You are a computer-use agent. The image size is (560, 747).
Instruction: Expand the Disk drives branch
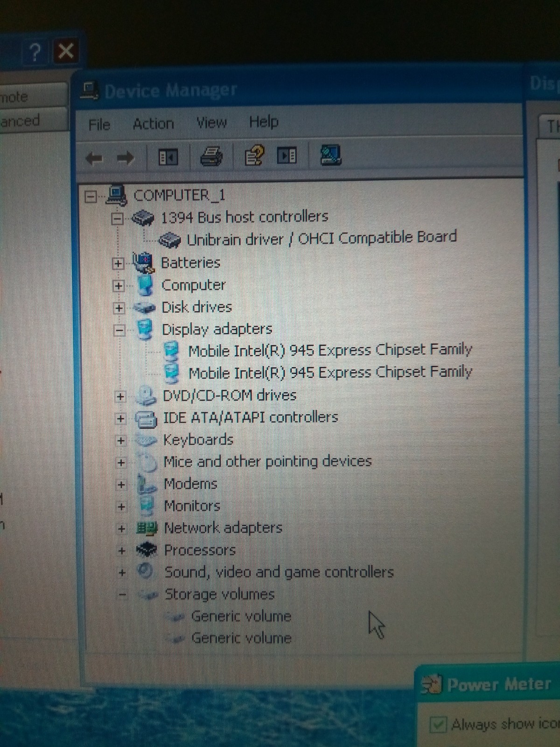[x=119, y=308]
